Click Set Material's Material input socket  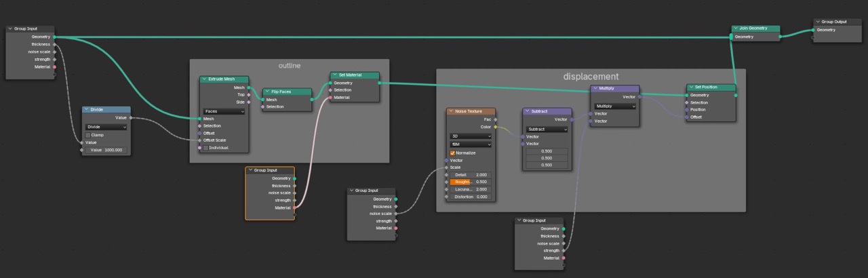click(x=330, y=98)
